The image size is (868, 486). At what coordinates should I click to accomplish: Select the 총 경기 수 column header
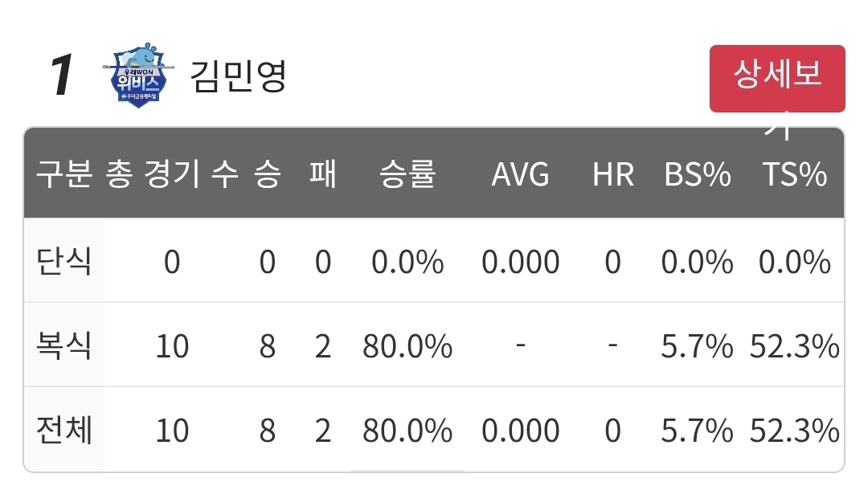coord(172,174)
